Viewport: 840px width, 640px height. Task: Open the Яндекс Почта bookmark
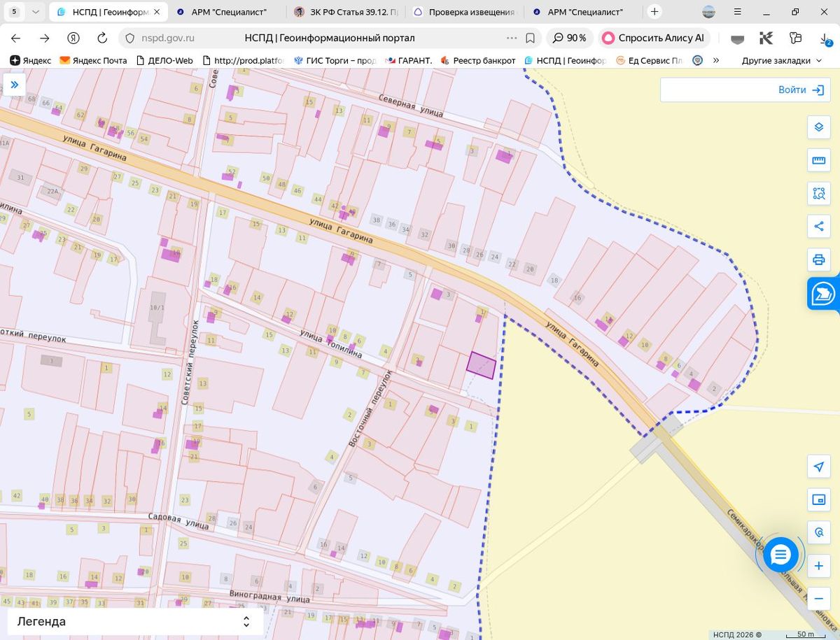(94, 60)
